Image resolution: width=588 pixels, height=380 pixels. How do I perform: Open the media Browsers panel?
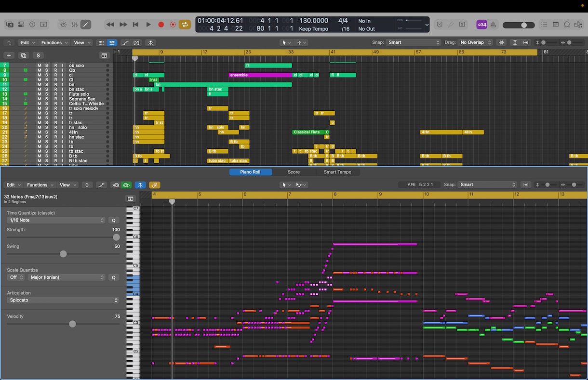tap(578, 25)
